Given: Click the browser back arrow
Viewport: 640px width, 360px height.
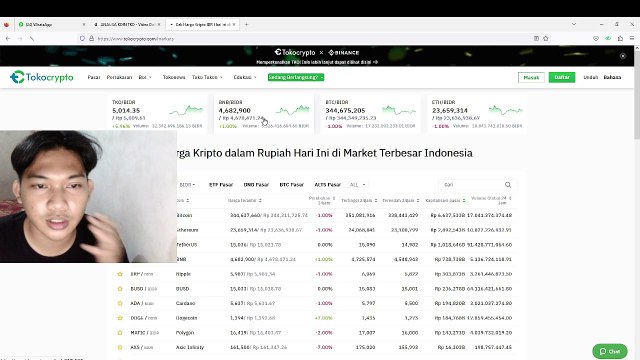Looking at the screenshot, I should [8, 38].
